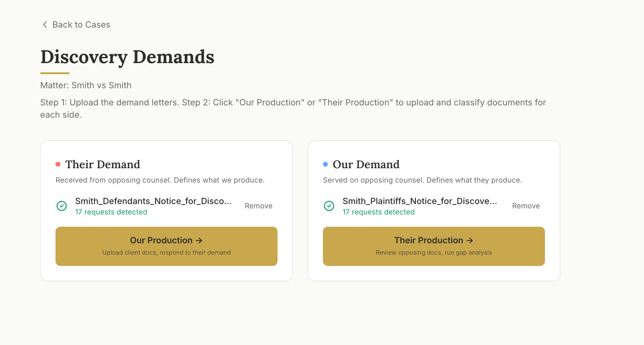The height and width of the screenshot is (345, 644).
Task: Click the Smith_Defendants_Notice_for_Discovery file name
Action: tap(153, 201)
